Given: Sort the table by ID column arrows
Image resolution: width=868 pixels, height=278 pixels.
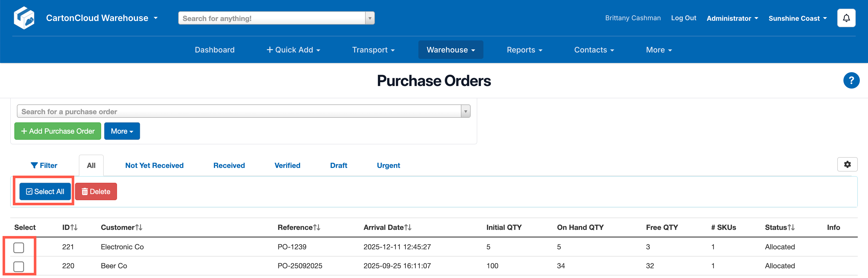Looking at the screenshot, I should coord(74,228).
